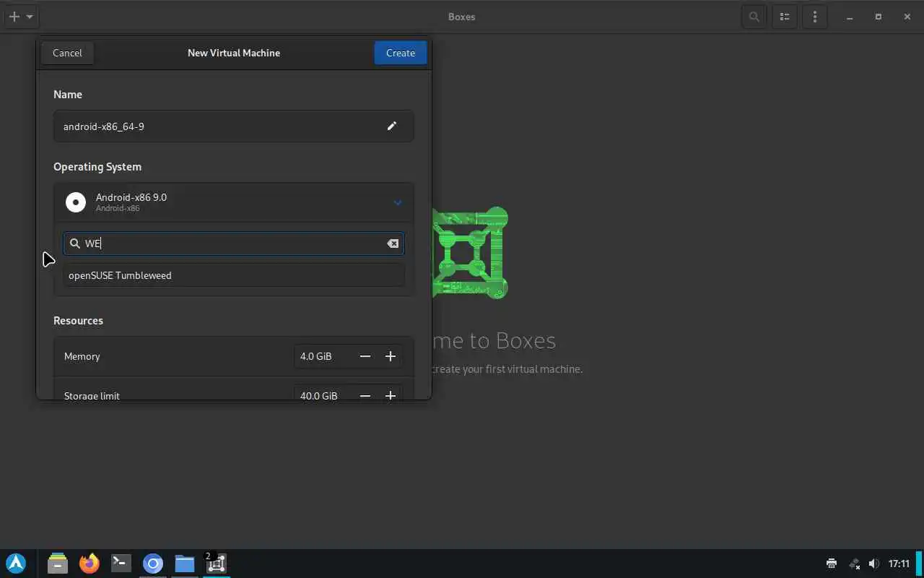Click the add new box plus icon

14,16
